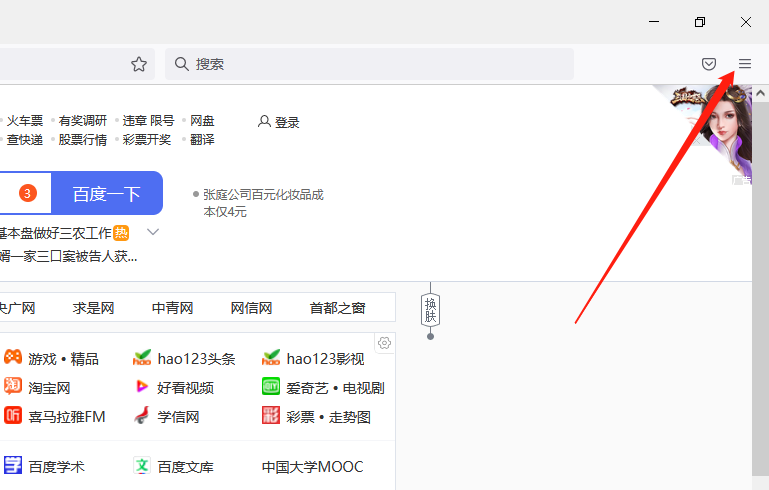Bookmark this page with the star icon

point(139,64)
